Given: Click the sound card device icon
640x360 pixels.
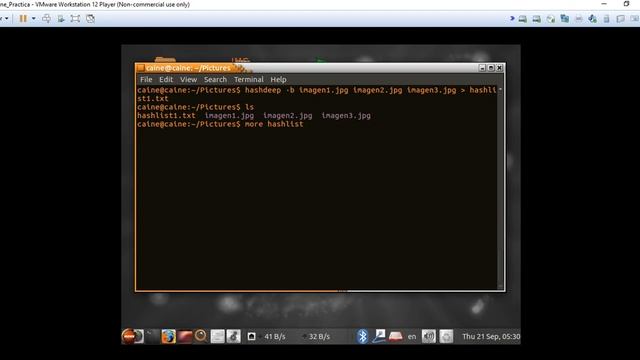Looking at the screenshot, I should click(x=592, y=19).
